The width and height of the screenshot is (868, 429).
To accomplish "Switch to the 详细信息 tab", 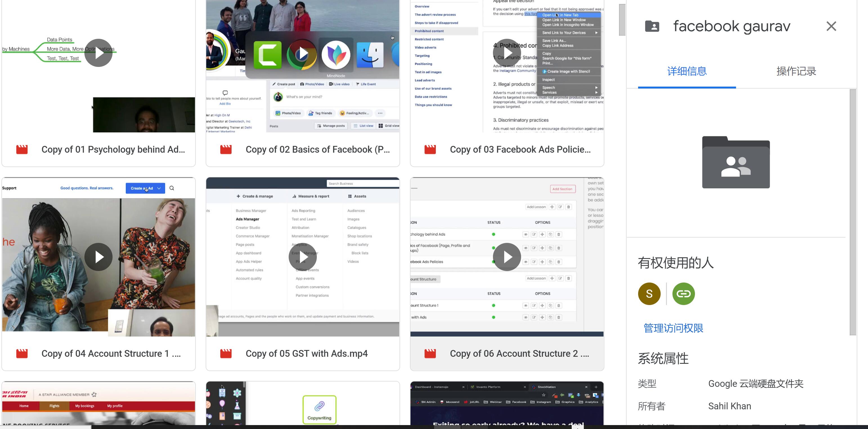I will [687, 71].
